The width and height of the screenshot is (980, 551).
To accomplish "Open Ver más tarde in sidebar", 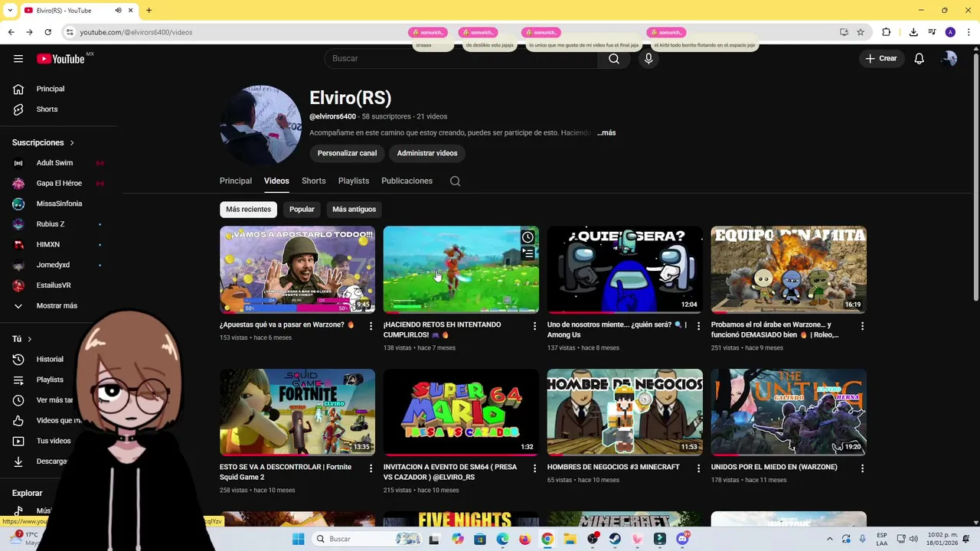I will pyautogui.click(x=54, y=400).
